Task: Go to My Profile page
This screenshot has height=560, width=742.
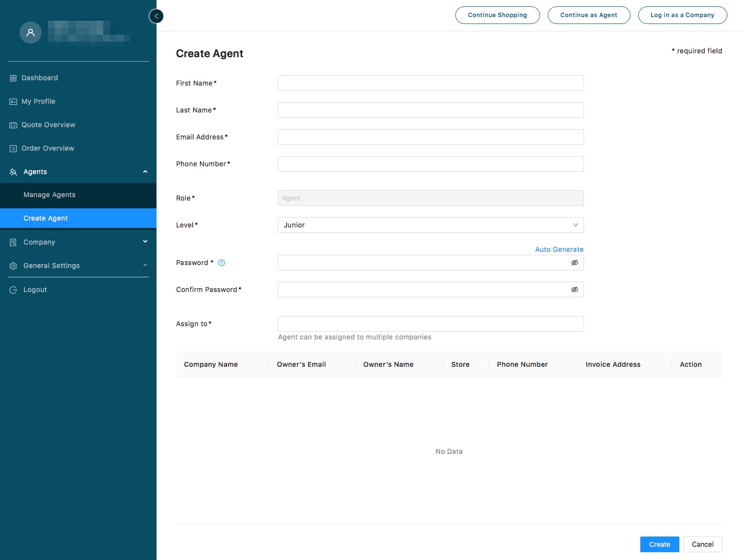Action: pos(38,101)
